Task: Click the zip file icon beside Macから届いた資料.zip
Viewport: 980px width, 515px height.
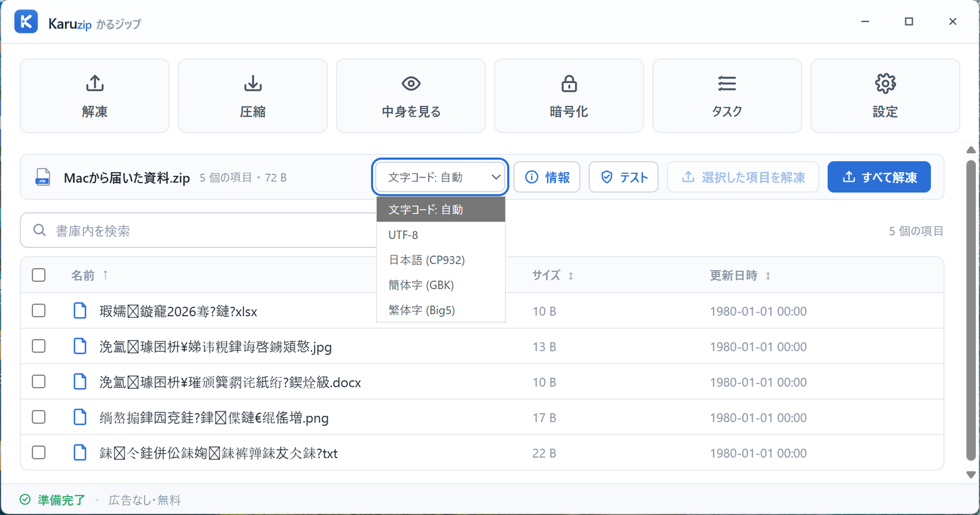Action: click(43, 177)
